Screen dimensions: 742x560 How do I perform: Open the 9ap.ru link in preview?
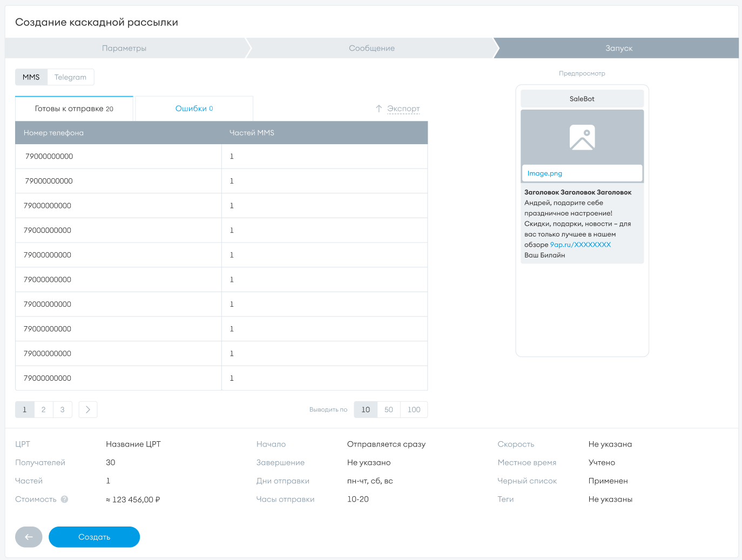pyautogui.click(x=580, y=245)
